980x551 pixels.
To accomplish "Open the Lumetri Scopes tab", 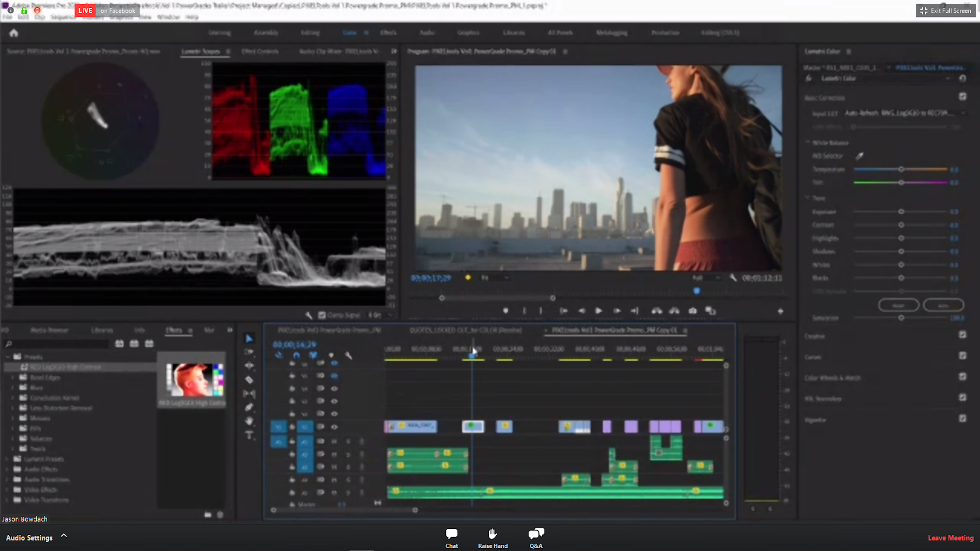I will [x=200, y=51].
